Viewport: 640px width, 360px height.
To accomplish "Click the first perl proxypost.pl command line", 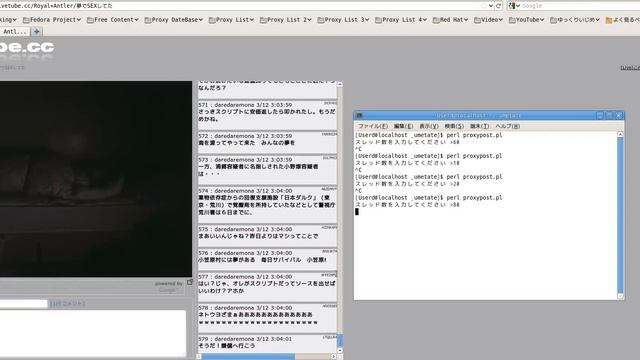I will click(x=429, y=135).
